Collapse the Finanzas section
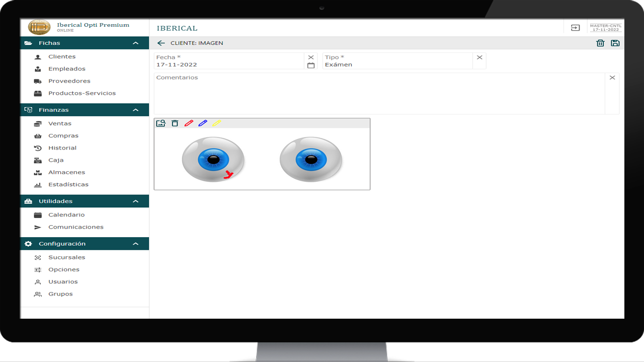Viewport: 644px width, 362px height. point(135,110)
